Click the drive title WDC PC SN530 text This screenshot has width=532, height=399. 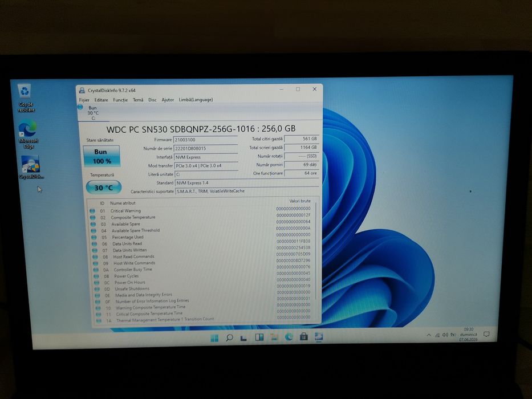[x=201, y=129]
